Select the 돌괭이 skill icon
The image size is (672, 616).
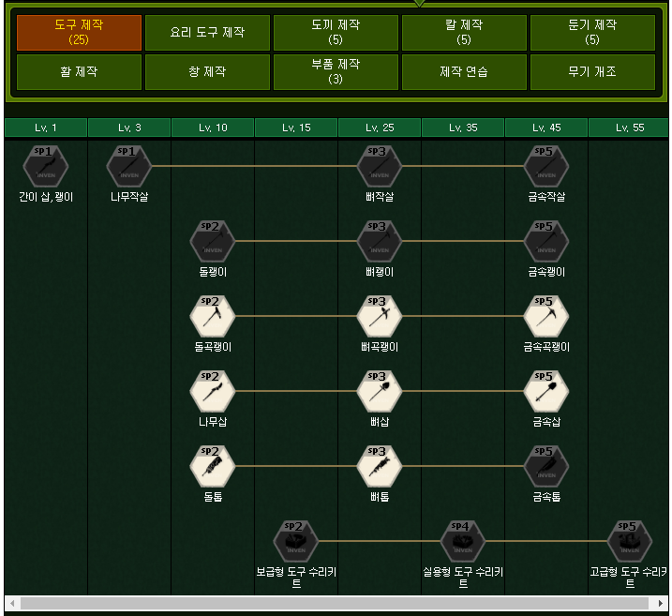point(213,241)
